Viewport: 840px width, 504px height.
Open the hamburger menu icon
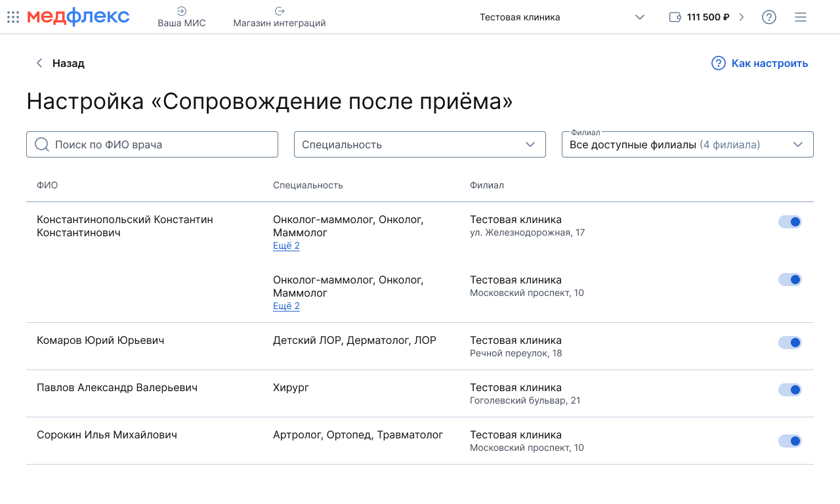point(800,17)
